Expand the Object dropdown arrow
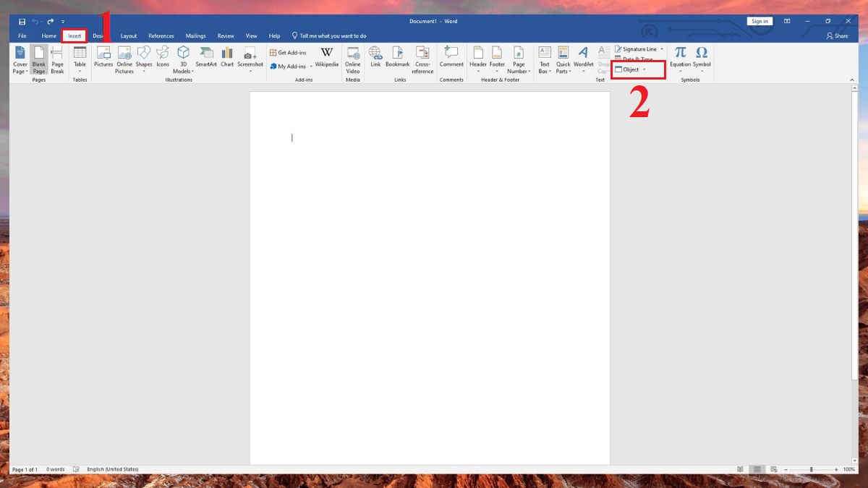Image resolution: width=868 pixels, height=488 pixels. click(644, 69)
